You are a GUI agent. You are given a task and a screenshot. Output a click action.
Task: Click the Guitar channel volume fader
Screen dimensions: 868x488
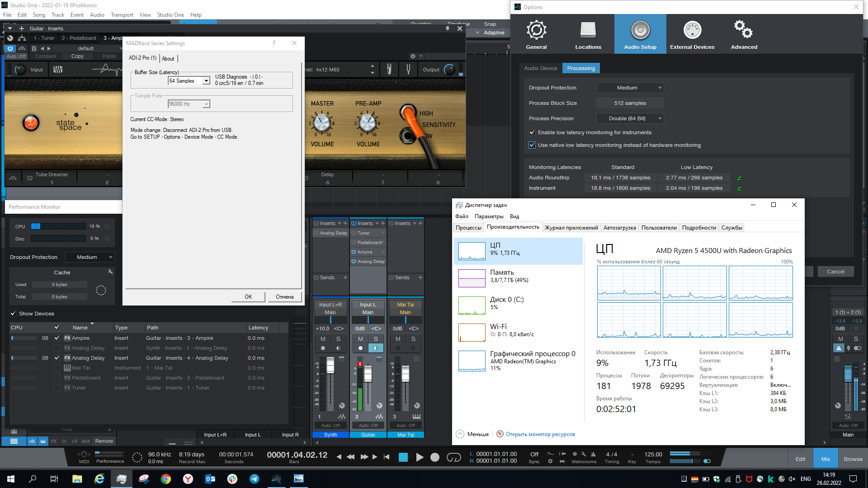368,374
